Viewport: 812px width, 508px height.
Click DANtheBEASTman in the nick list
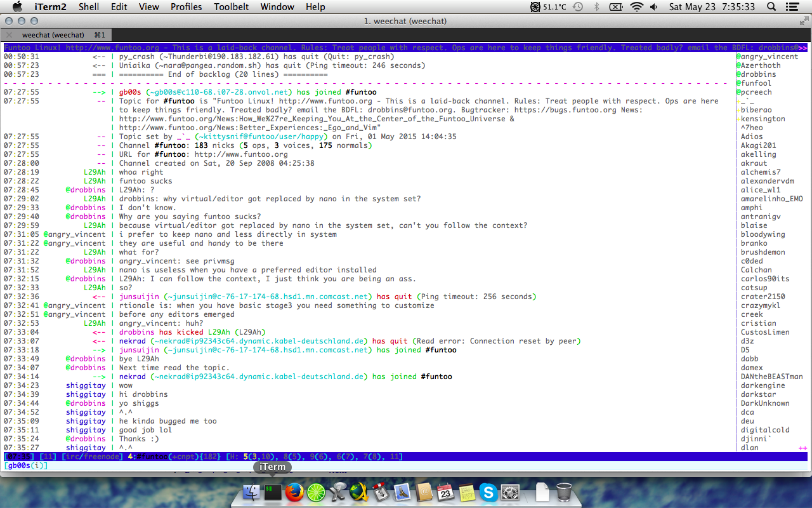pos(771,377)
